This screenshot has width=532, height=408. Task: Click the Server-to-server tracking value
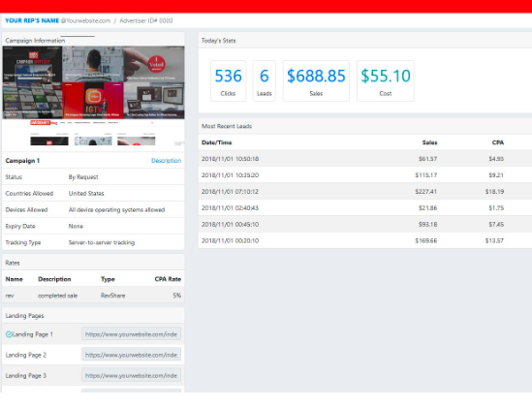(x=102, y=242)
